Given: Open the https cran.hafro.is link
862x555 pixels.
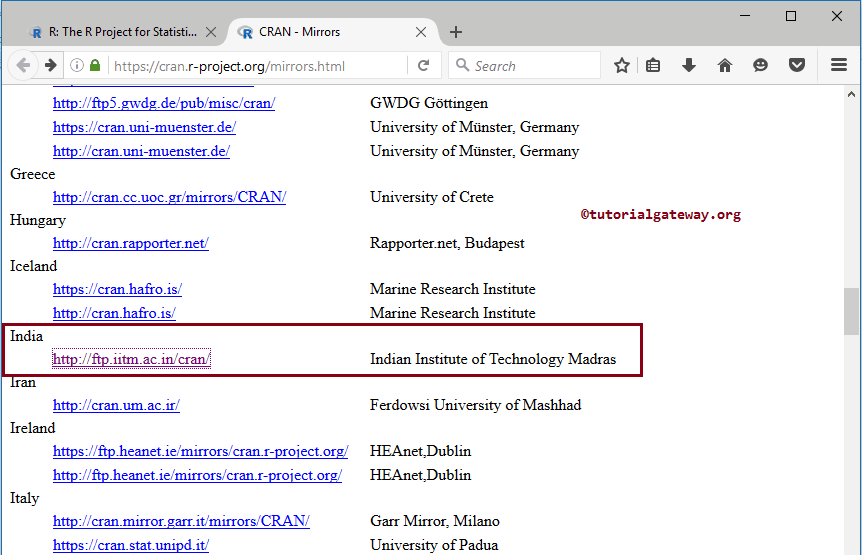Looking at the screenshot, I should (x=117, y=290).
